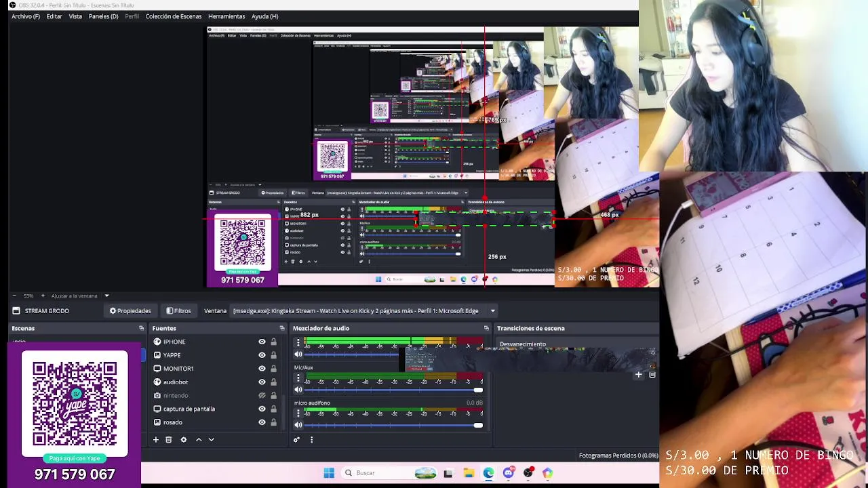Add a scene transition with plus icon
This screenshot has width=868, height=488.
point(638,374)
